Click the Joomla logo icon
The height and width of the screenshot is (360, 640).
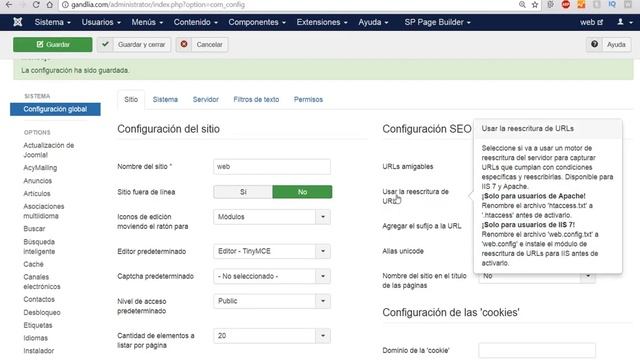(18, 22)
